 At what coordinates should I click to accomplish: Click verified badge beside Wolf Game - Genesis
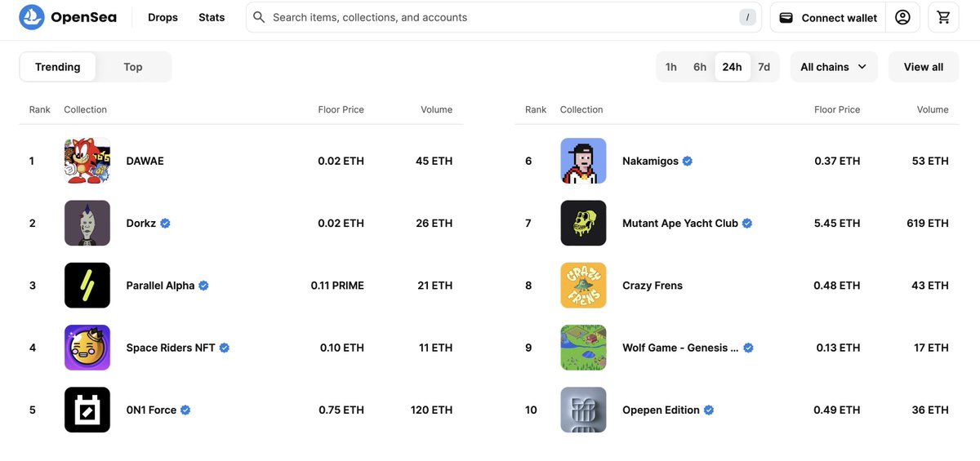pos(749,348)
